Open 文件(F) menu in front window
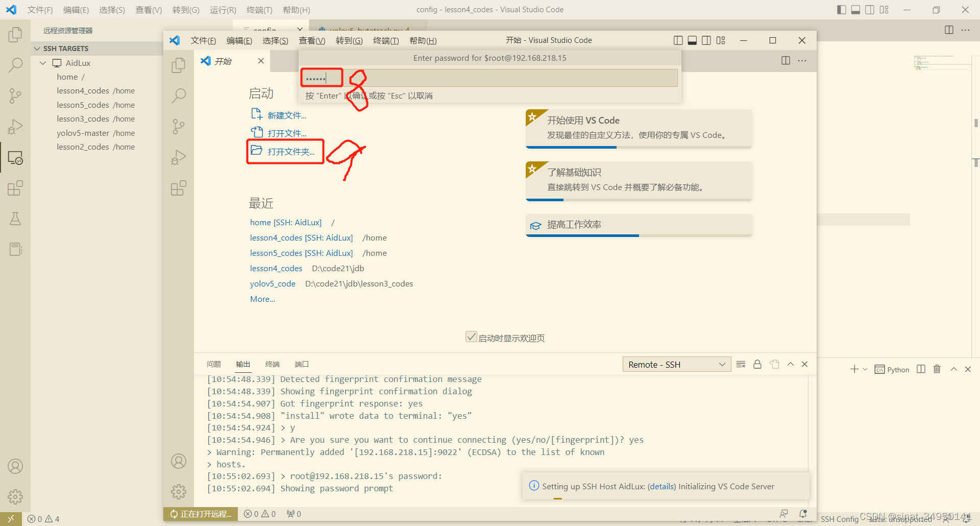Viewport: 980px width, 526px height. click(203, 40)
